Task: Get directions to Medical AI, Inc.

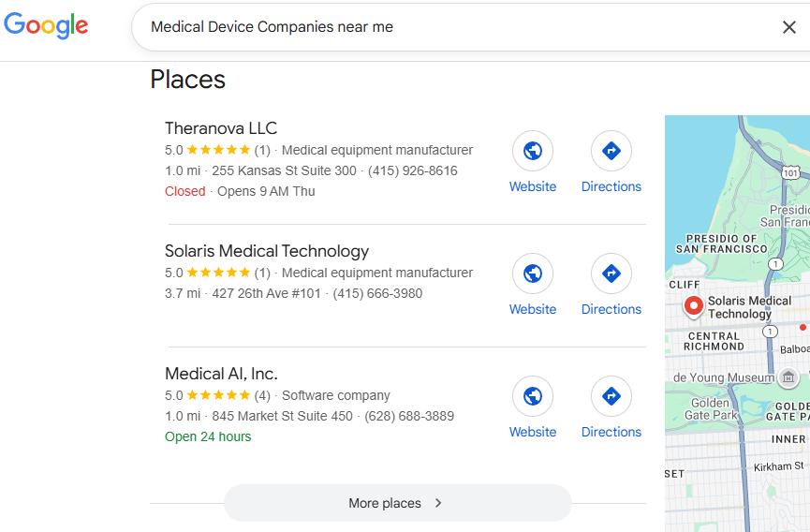Action: [611, 396]
